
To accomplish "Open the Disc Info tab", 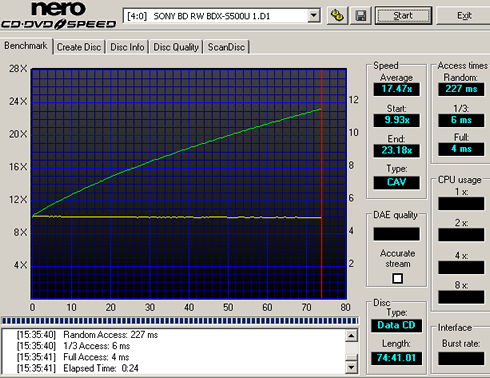I will [127, 47].
